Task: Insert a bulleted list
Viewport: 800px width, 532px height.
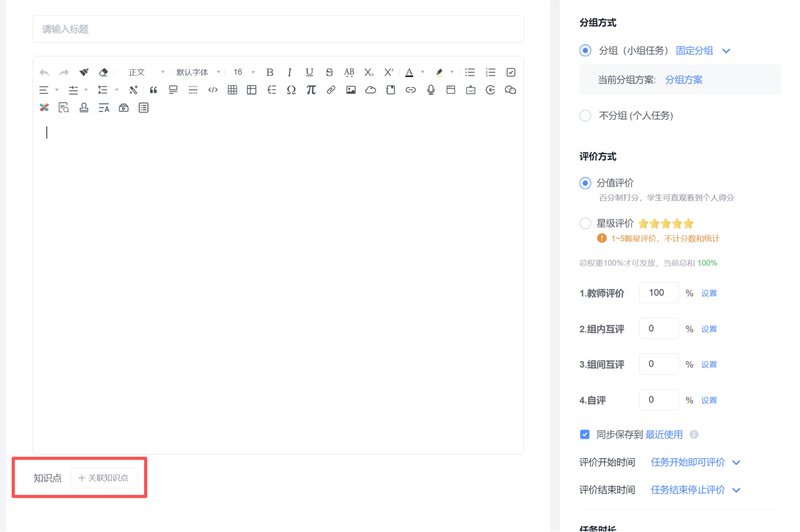Action: point(470,72)
